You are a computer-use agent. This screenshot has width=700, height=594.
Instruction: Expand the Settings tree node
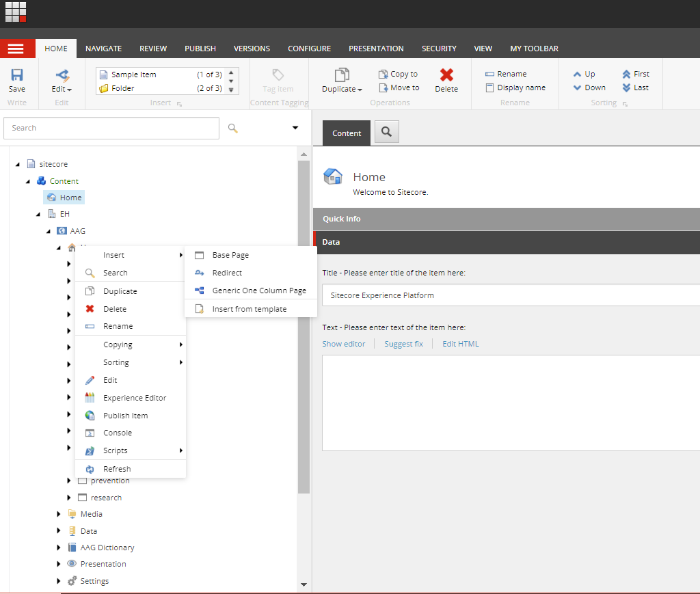point(59,581)
